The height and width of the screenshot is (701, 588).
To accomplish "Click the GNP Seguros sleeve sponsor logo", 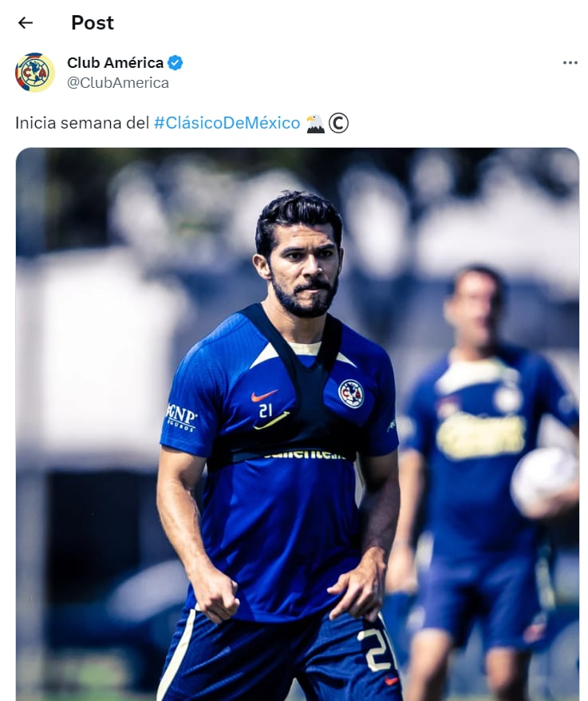I will coord(181,418).
